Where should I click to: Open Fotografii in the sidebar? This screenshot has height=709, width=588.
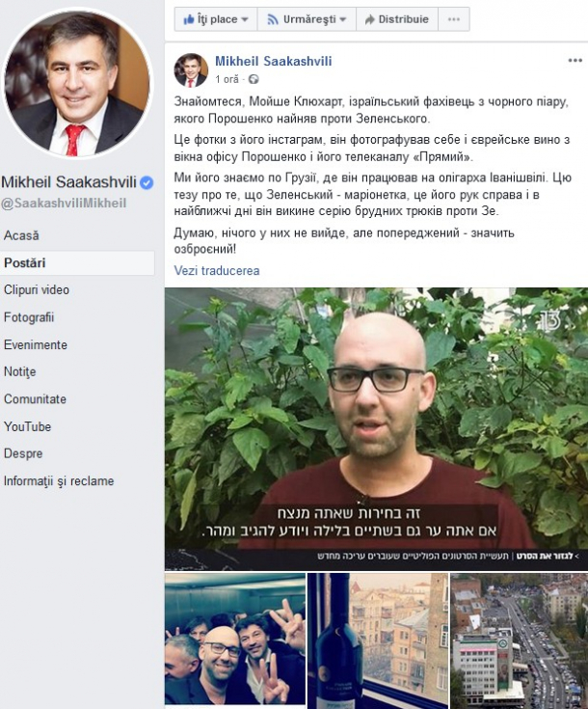tap(29, 317)
